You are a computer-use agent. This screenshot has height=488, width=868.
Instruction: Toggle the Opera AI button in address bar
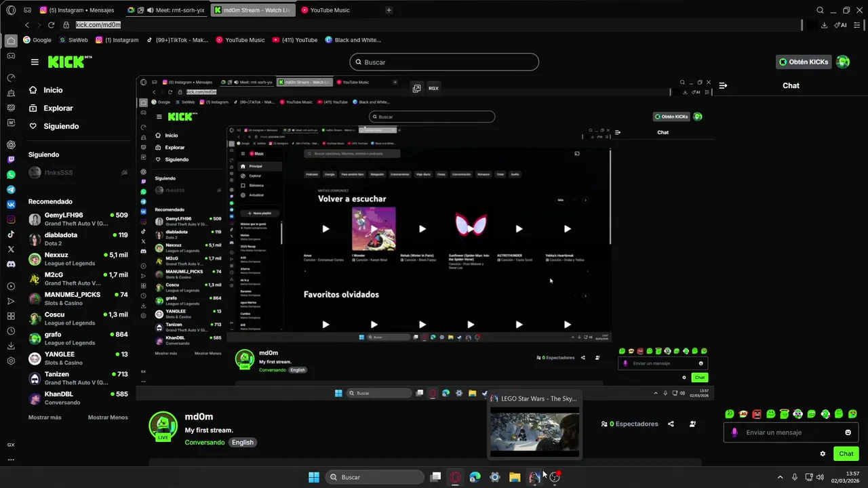[x=841, y=25]
